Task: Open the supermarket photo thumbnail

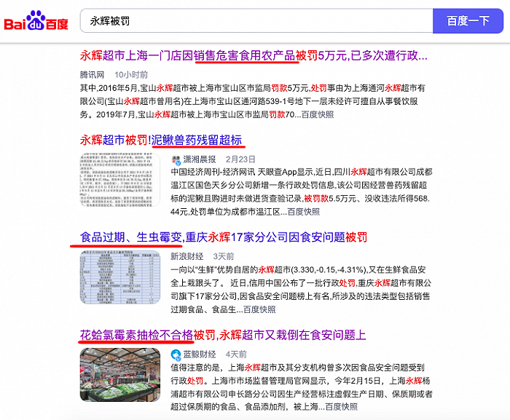Action: pos(120,375)
